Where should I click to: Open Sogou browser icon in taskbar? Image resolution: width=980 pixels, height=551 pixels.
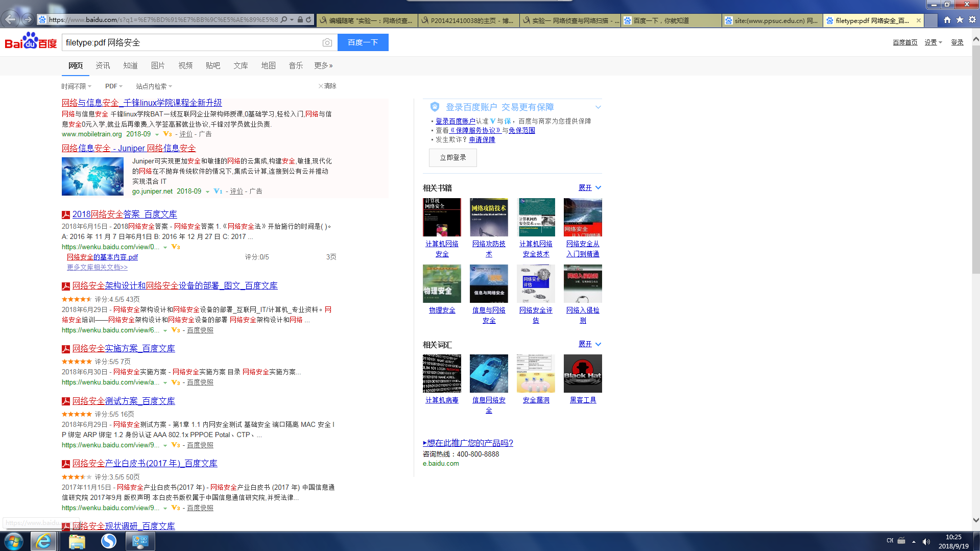(x=108, y=541)
